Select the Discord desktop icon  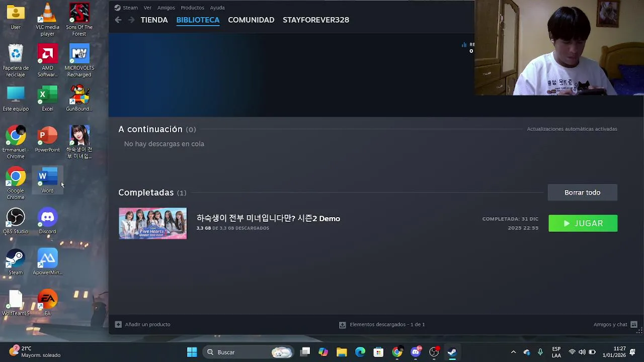(x=47, y=221)
